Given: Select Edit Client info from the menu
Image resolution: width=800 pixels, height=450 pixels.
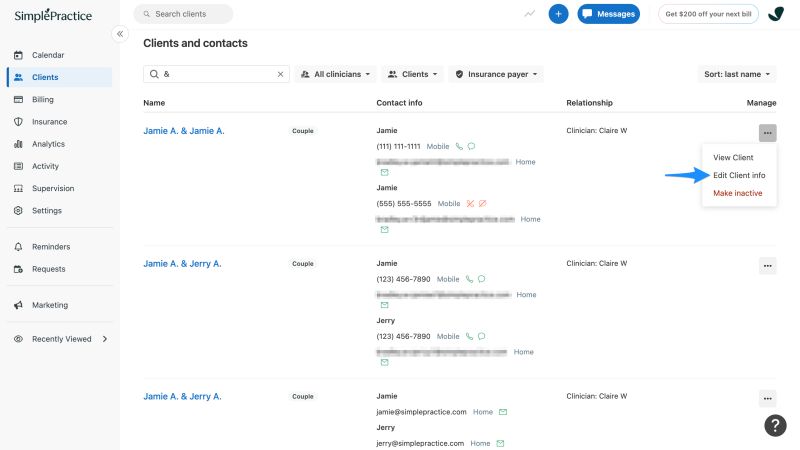Looking at the screenshot, I should pyautogui.click(x=739, y=175).
